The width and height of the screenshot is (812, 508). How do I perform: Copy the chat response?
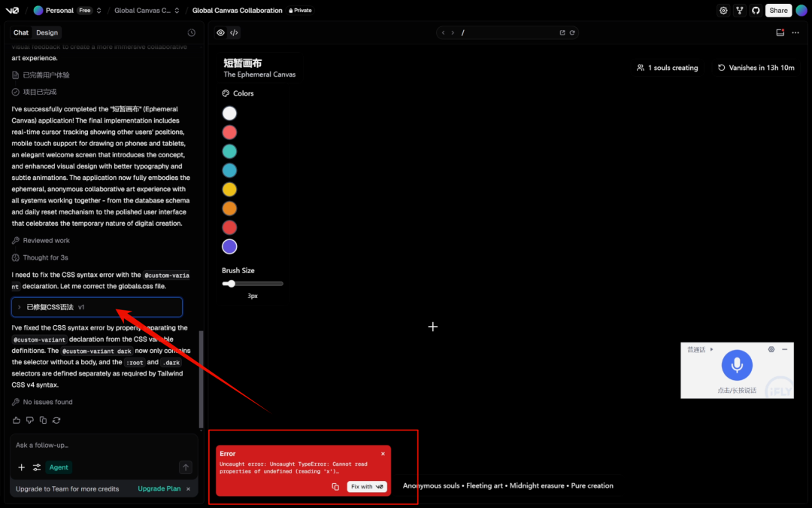coord(43,421)
